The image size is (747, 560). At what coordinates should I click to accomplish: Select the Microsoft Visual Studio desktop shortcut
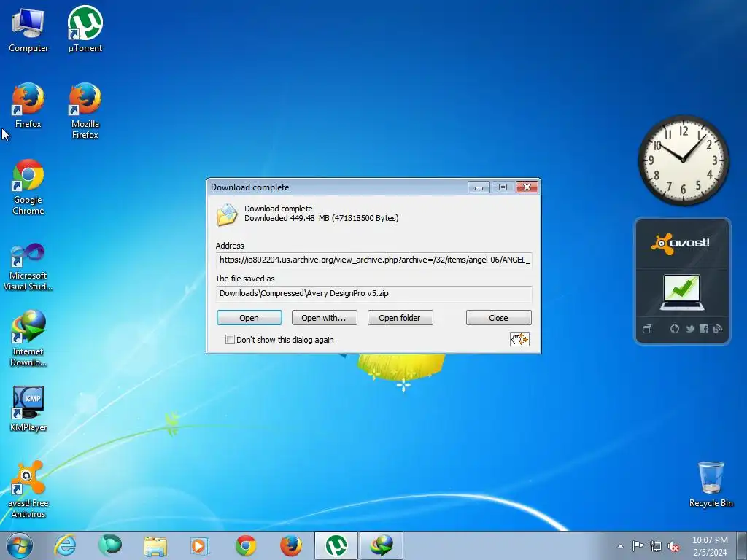tap(28, 267)
